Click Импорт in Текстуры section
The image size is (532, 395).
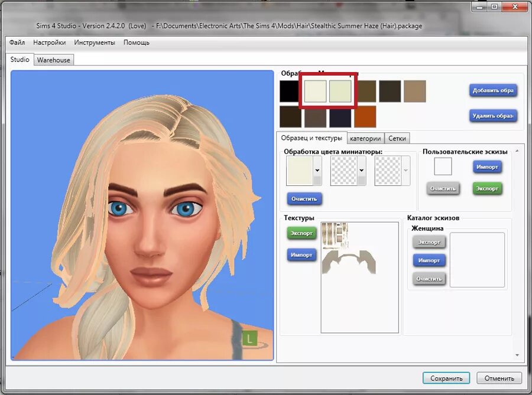click(301, 254)
